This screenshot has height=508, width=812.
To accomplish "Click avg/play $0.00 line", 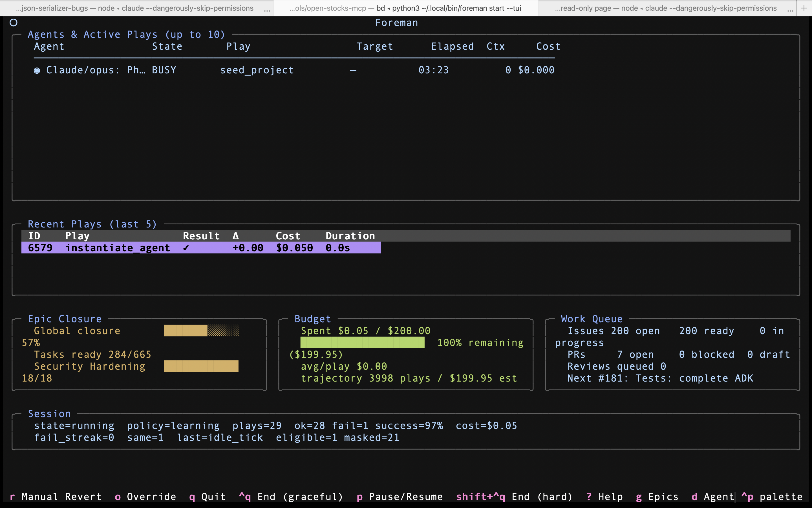I will [x=344, y=366].
